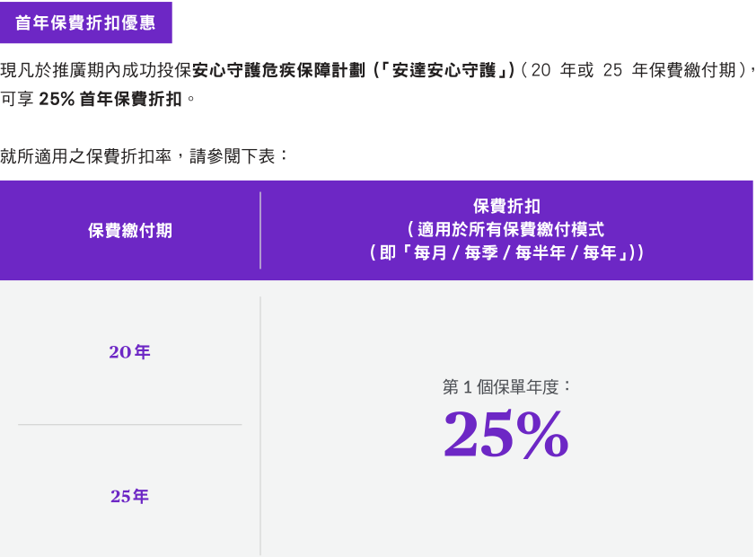This screenshot has height=557, width=756.
Task: Select the "20年" table cell
Action: (130, 352)
